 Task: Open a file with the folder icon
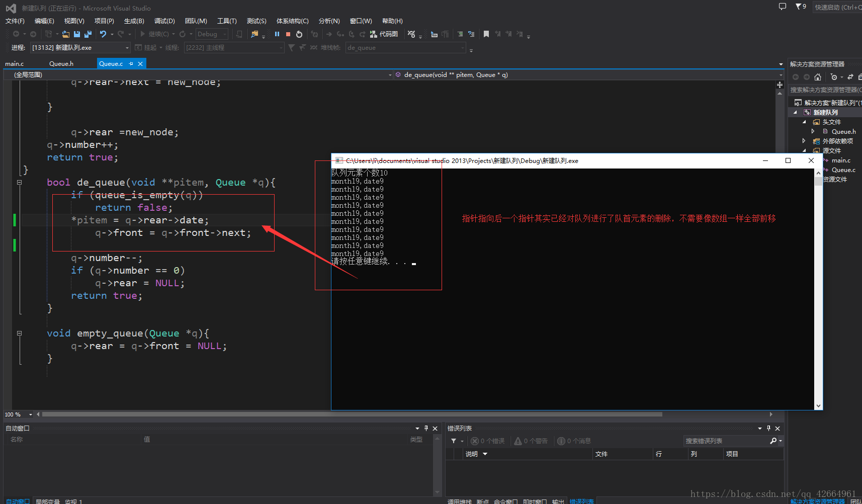[x=66, y=34]
